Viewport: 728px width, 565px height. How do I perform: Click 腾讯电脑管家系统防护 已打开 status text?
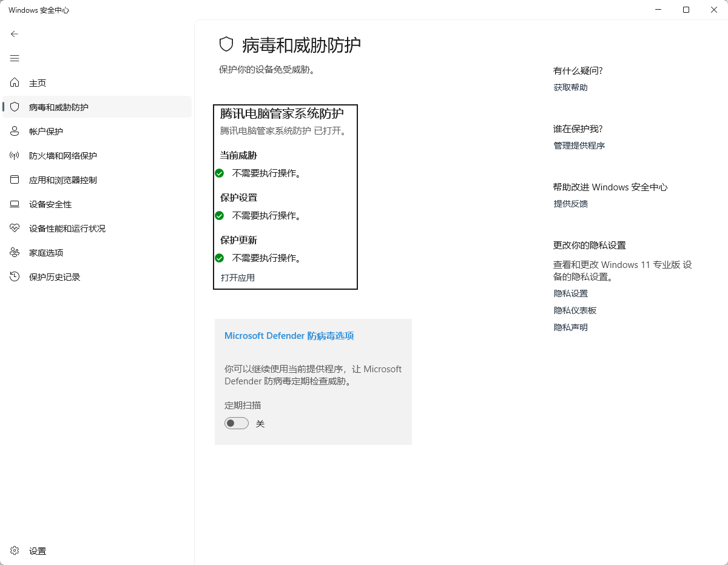pyautogui.click(x=285, y=130)
